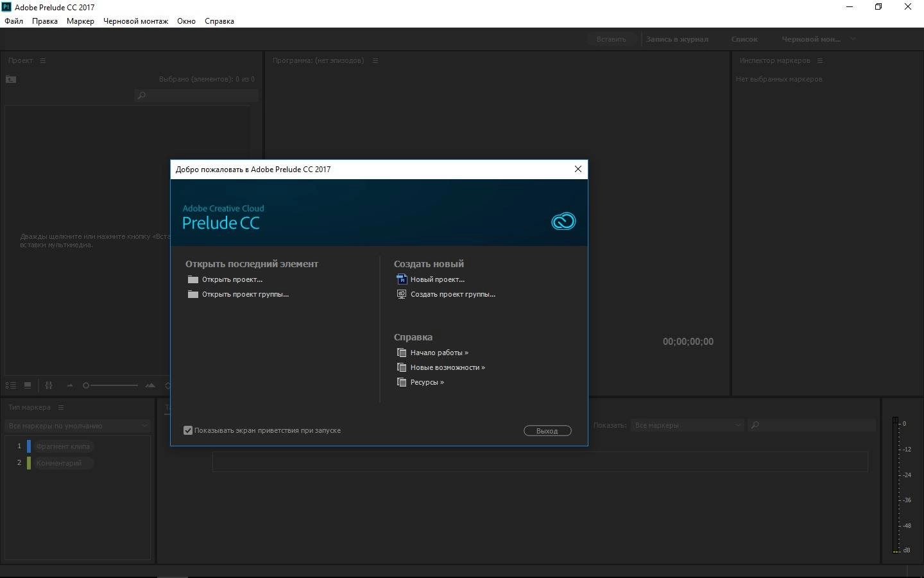
Task: Click the new bin folder icon in Project panel
Action: click(x=11, y=79)
